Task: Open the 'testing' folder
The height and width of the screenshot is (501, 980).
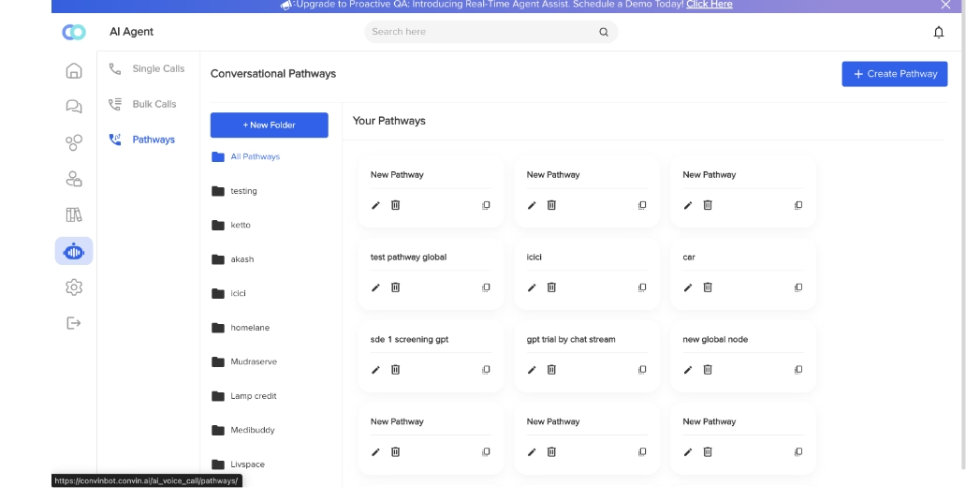Action: coord(234,191)
